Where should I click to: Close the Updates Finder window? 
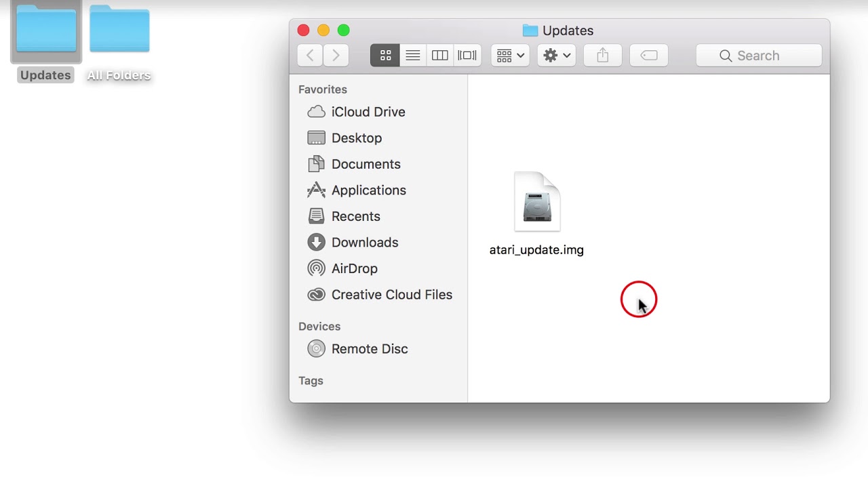(303, 30)
